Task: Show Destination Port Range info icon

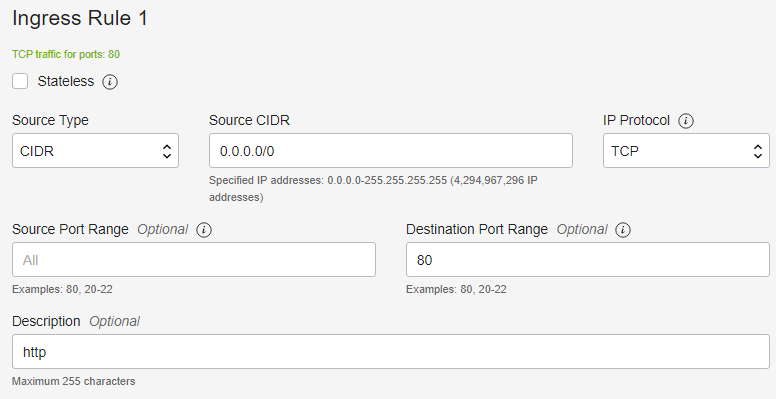Action: (623, 230)
